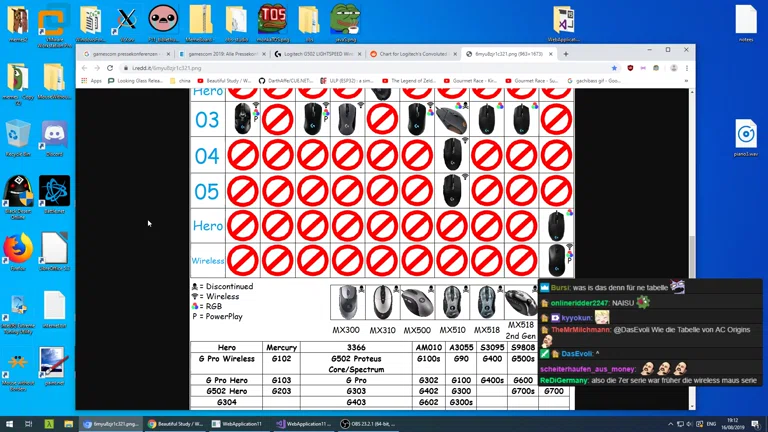This screenshot has width=768, height=432.
Task: Click the browser back arrow
Action: [x=84, y=68]
